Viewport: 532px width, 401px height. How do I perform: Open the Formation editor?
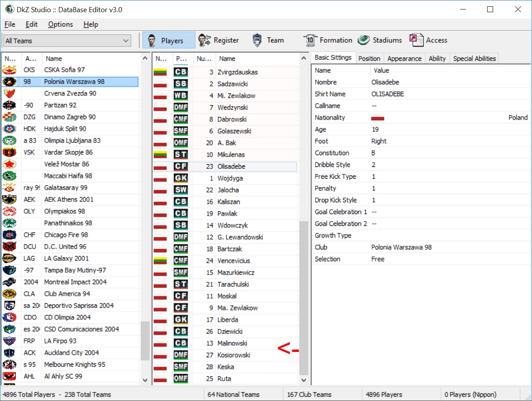click(x=328, y=40)
